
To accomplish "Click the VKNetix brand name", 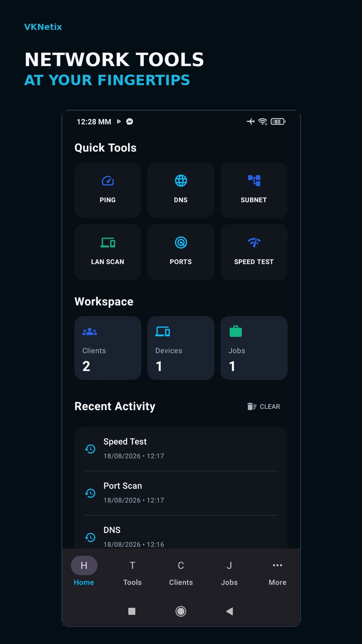I will click(x=43, y=27).
